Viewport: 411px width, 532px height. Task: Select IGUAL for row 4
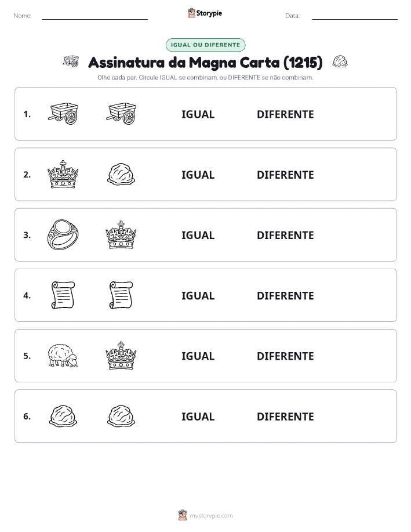(x=198, y=295)
